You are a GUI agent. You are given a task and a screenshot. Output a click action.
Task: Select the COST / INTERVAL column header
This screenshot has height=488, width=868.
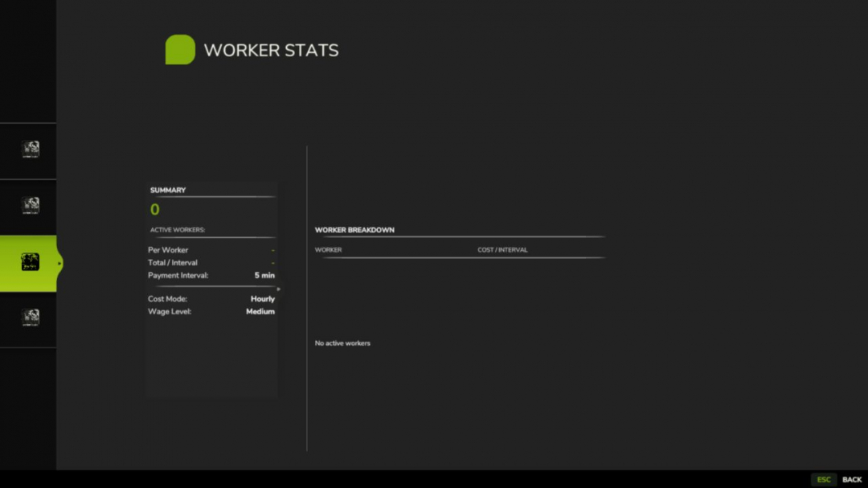tap(504, 249)
